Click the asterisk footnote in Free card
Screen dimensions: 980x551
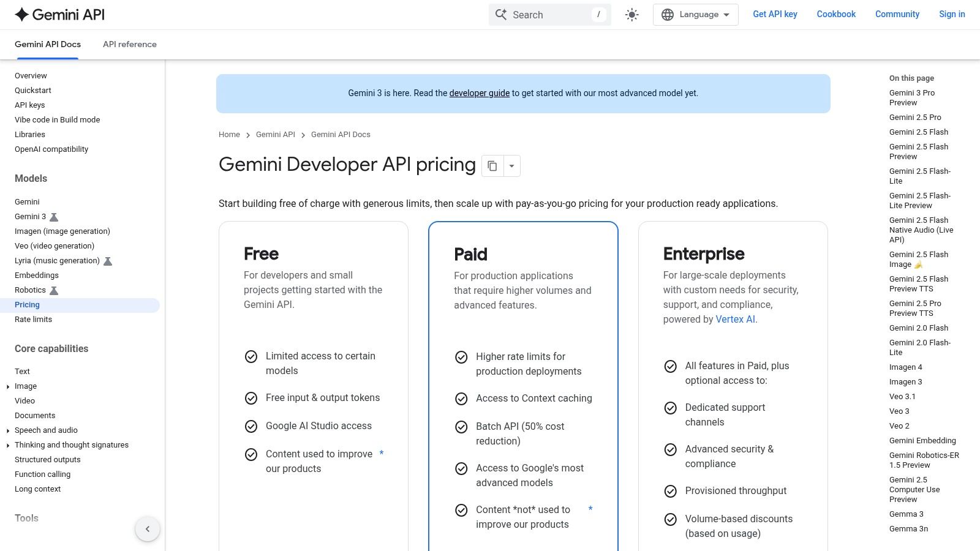tap(382, 454)
